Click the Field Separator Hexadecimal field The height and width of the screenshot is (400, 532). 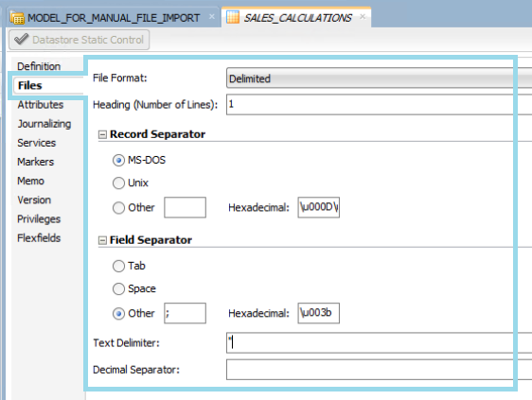pyautogui.click(x=319, y=313)
